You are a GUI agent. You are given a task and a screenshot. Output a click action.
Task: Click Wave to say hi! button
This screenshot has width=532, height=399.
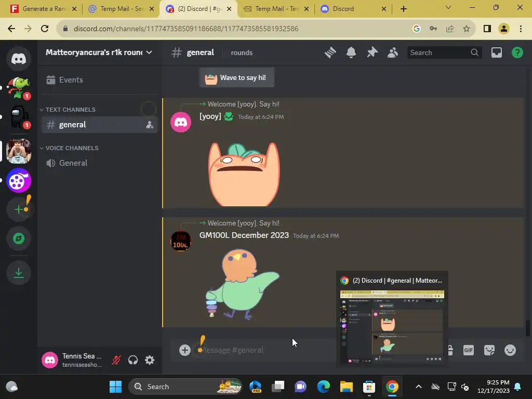(x=236, y=78)
